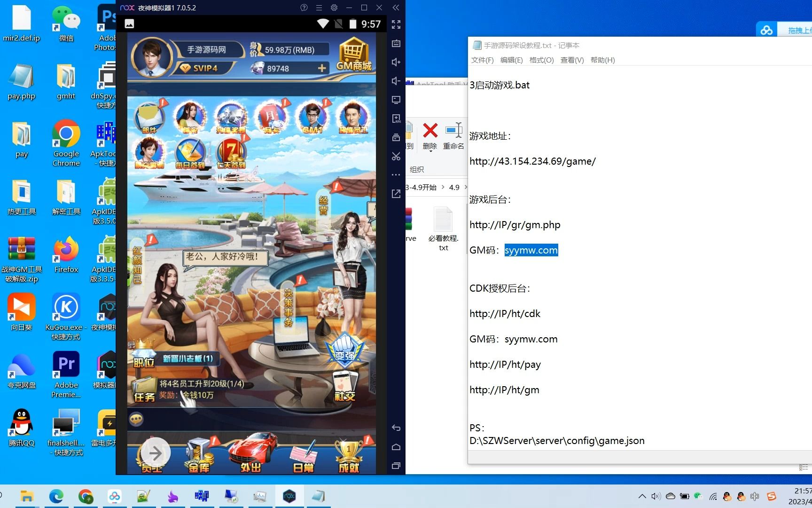Image resolution: width=812 pixels, height=508 pixels.
Task: Open the game chat bubble icon
Action: pos(136,419)
